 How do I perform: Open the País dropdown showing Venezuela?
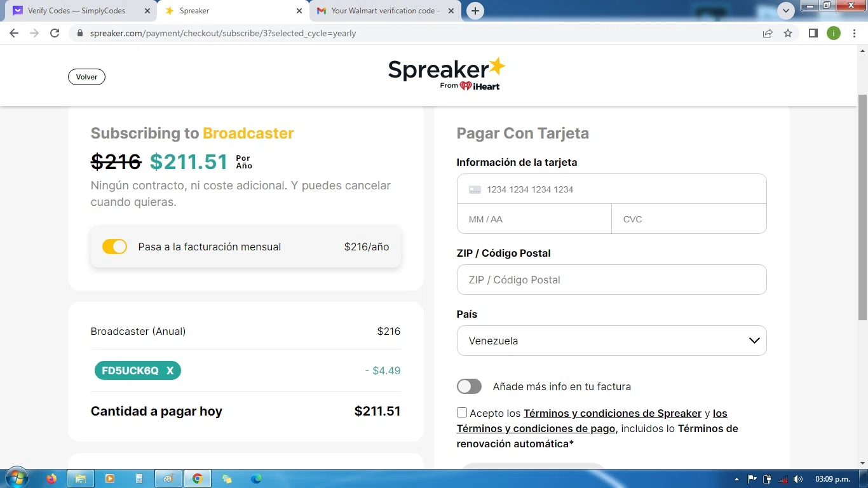[x=611, y=341]
